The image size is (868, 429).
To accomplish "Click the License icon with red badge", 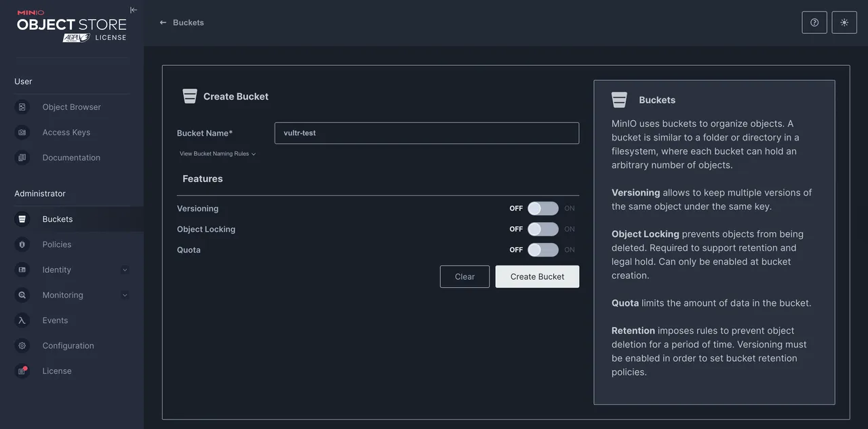I will coord(22,371).
